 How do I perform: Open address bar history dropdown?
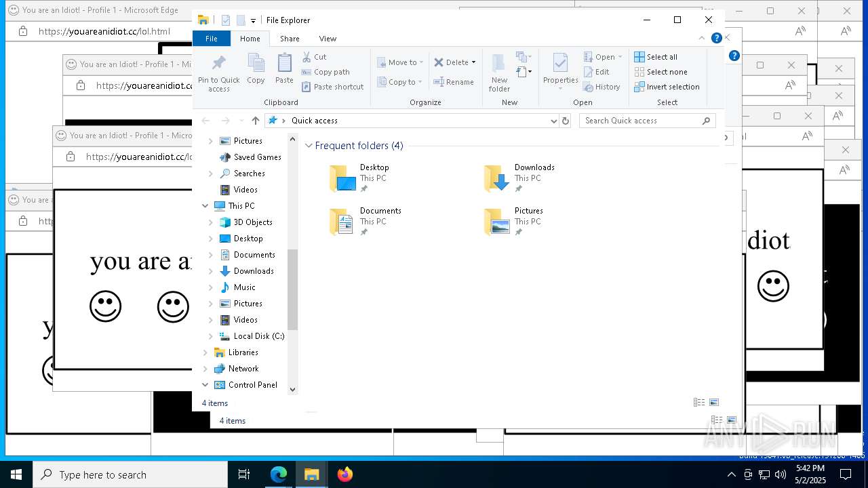pyautogui.click(x=554, y=121)
